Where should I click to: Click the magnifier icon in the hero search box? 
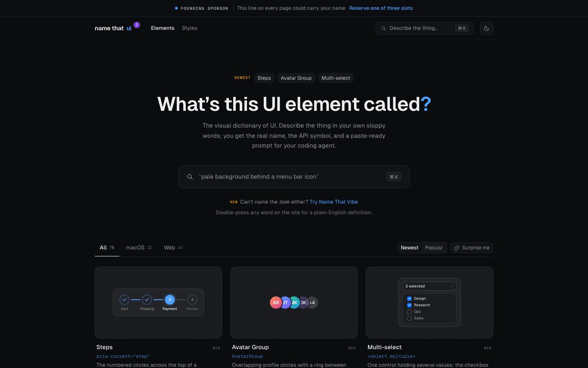[x=190, y=177]
